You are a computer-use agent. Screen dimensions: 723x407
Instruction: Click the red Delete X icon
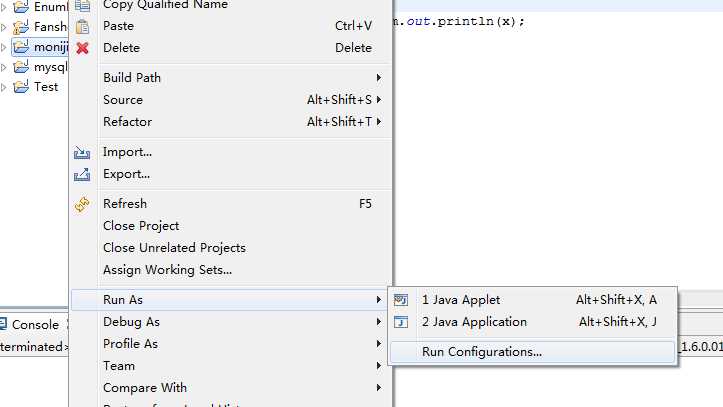[83, 48]
